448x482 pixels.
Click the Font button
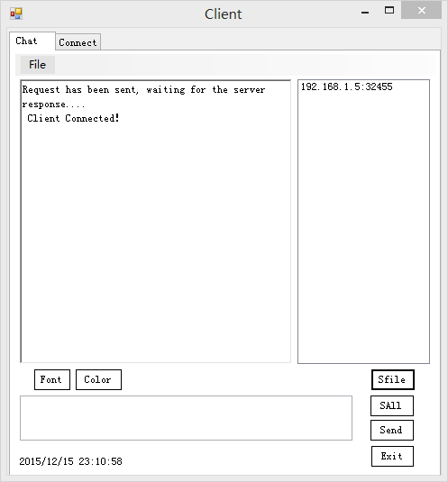pos(52,379)
